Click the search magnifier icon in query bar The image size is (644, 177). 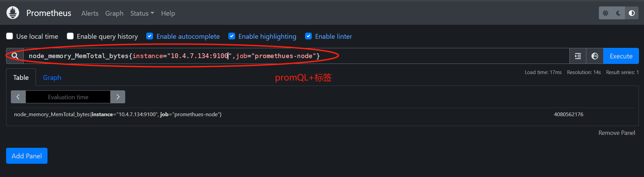coord(15,56)
